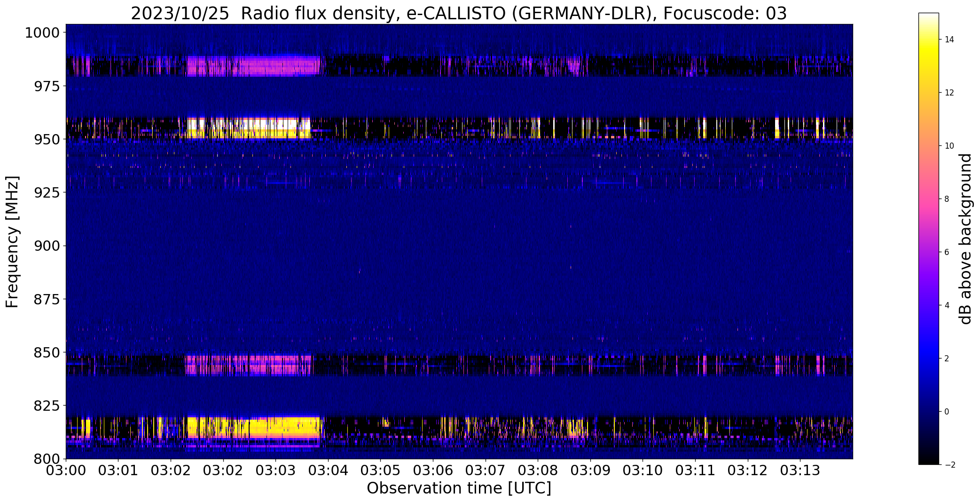This screenshot has height=502, width=980.
Task: Click the 6 tick label on the colorbar
Action: click(947, 252)
